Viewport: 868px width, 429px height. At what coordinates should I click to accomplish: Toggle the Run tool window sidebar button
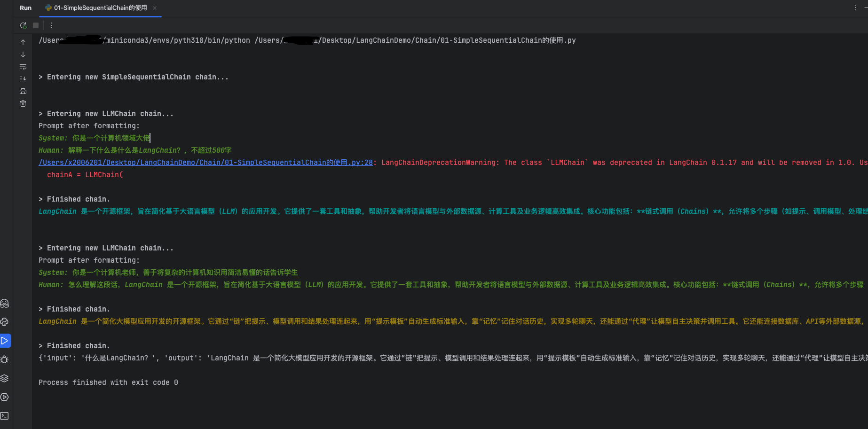point(5,341)
